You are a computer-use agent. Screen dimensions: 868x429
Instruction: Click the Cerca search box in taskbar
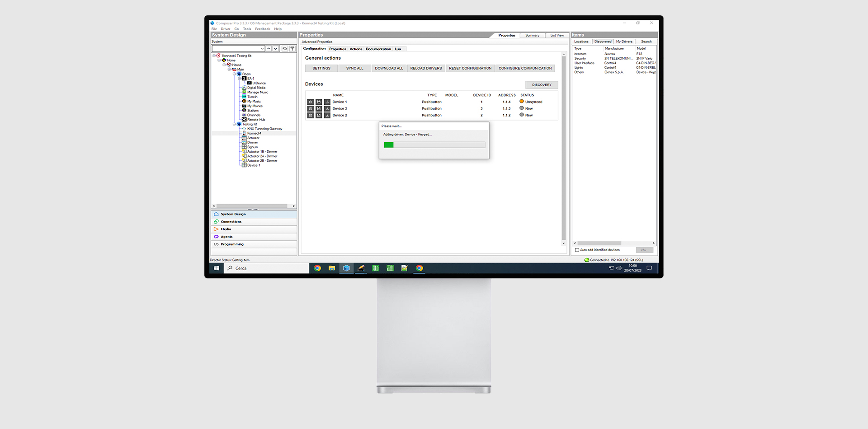coord(266,268)
